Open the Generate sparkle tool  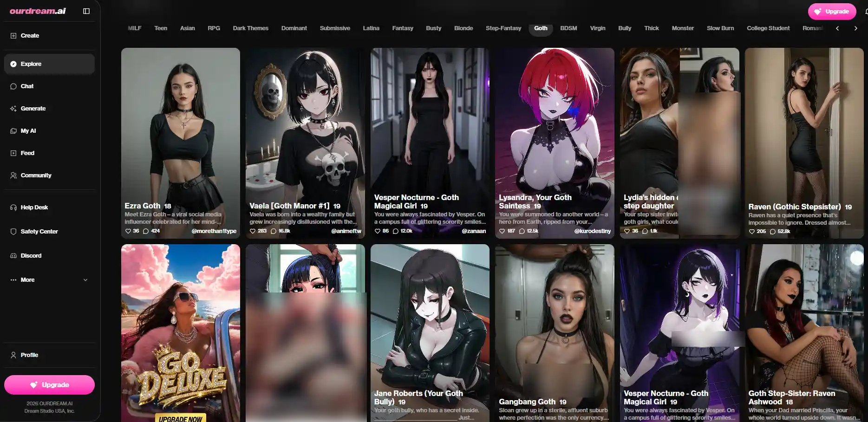pyautogui.click(x=49, y=109)
